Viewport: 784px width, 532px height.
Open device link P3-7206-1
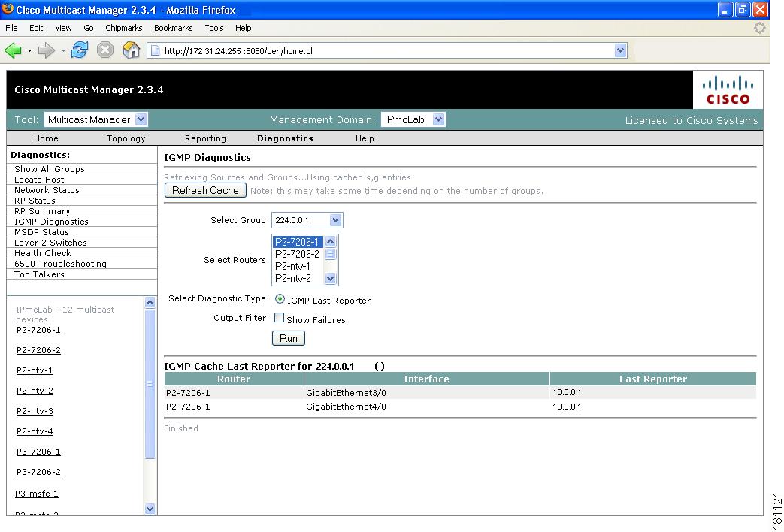point(38,452)
